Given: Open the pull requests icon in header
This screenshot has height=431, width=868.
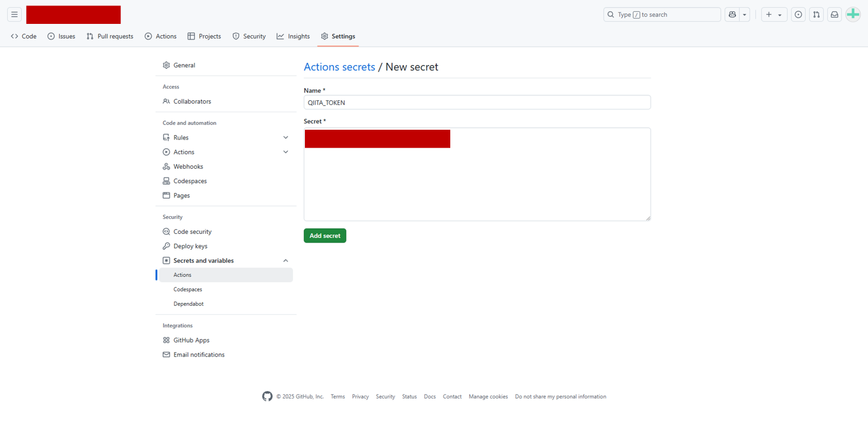Looking at the screenshot, I should point(816,15).
